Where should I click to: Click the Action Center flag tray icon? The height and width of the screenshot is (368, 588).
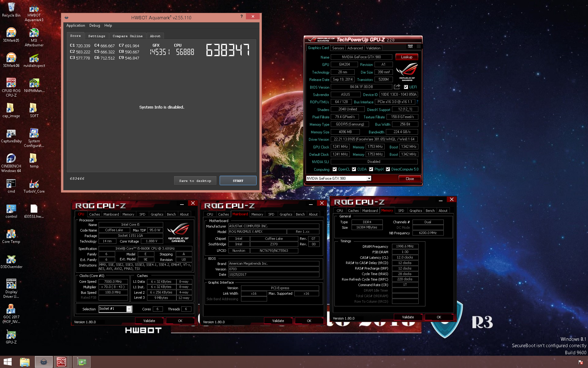(x=580, y=362)
